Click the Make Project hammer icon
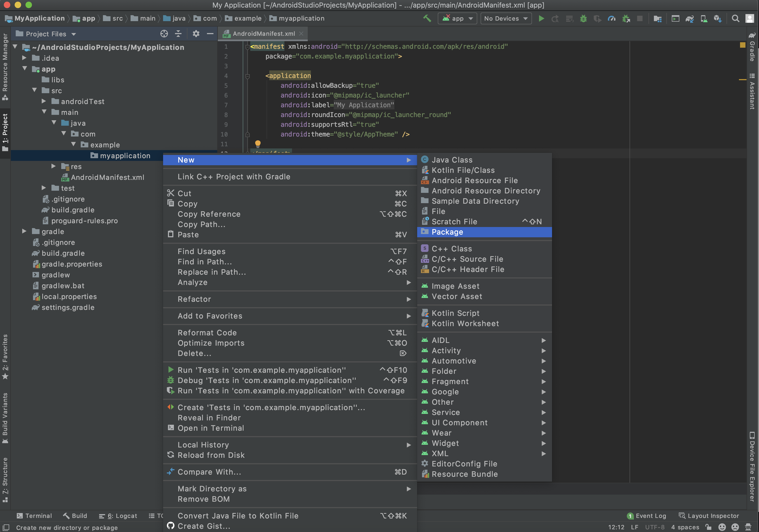759x532 pixels. point(427,18)
